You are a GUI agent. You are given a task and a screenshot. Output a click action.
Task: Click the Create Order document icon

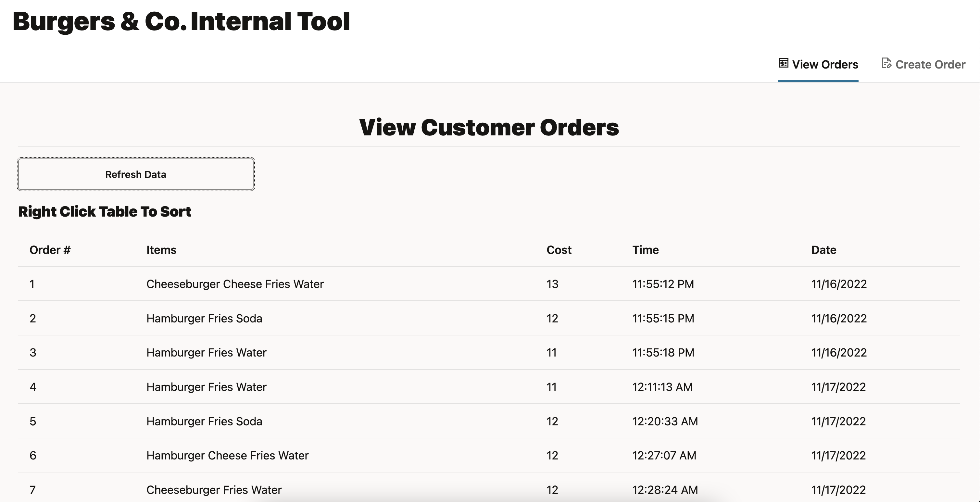(886, 63)
